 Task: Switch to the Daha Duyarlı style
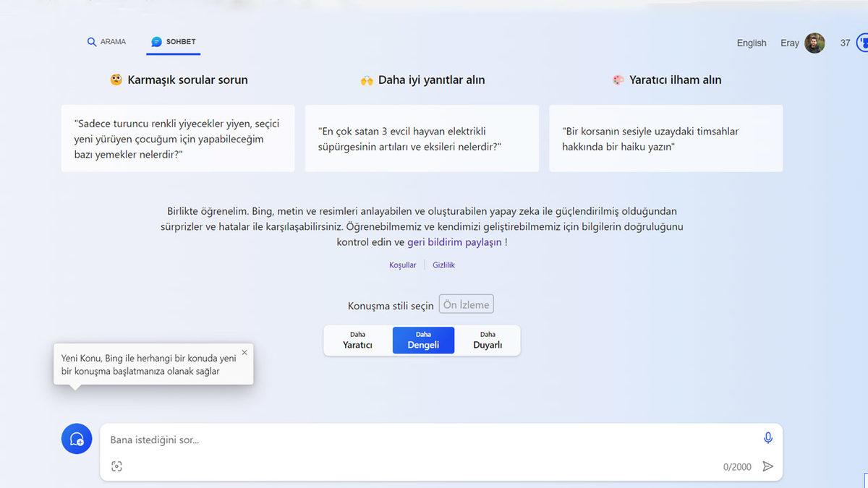[487, 340]
